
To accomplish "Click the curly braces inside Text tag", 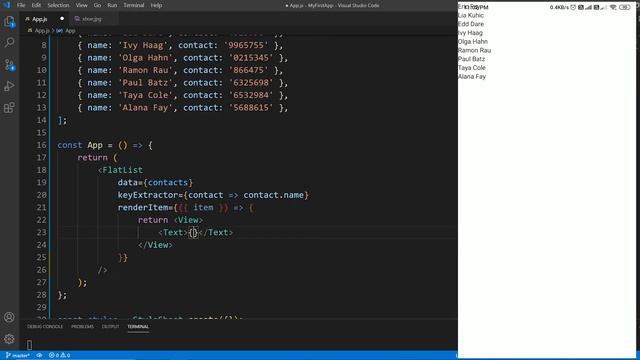I will (193, 232).
